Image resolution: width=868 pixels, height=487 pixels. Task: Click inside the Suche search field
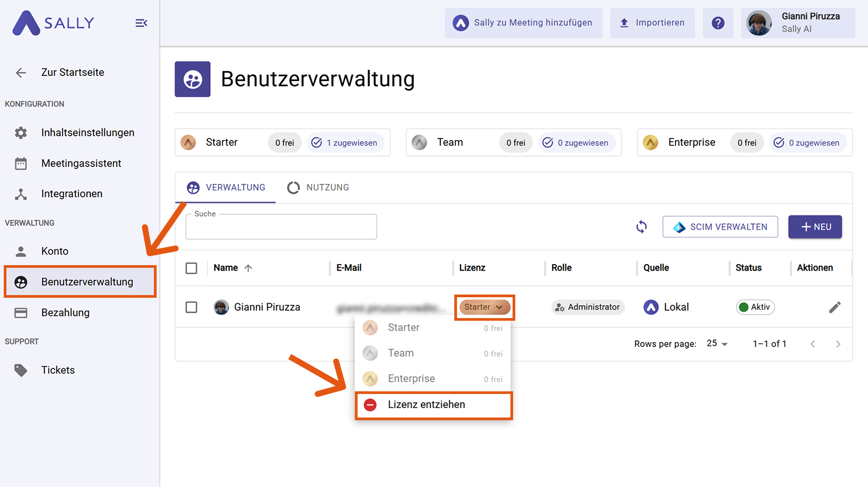click(281, 227)
